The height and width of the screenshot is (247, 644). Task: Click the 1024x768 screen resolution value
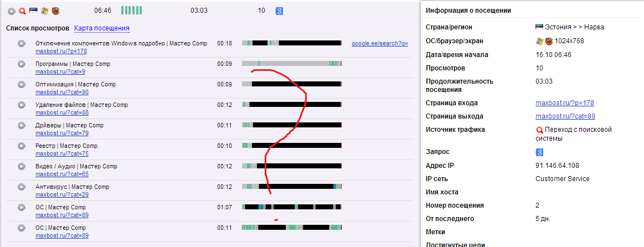pyautogui.click(x=569, y=40)
